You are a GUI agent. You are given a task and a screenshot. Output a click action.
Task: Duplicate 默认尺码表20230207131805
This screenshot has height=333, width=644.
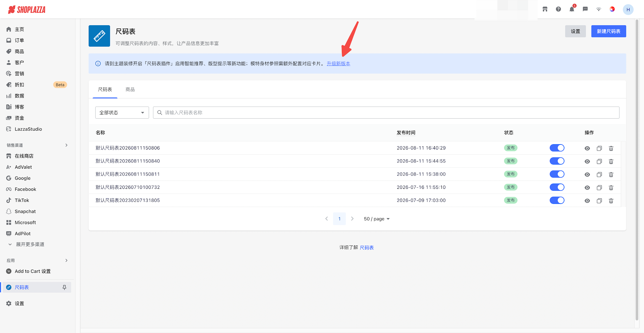click(599, 201)
